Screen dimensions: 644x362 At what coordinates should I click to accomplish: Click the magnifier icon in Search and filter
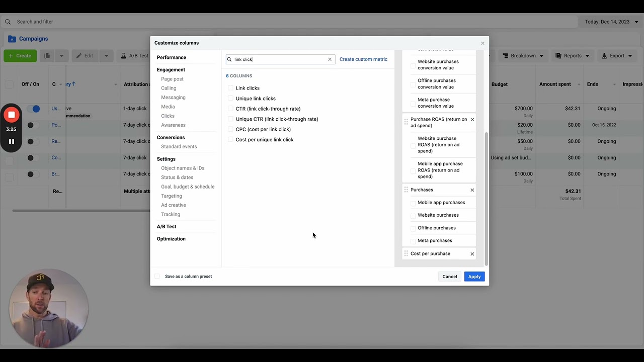tap(8, 22)
